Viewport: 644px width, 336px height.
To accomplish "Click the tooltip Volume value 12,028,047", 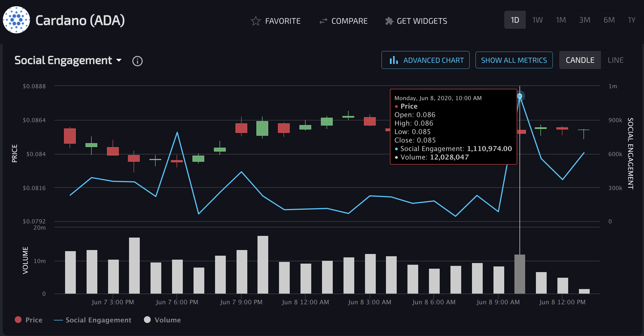I will coord(449,157).
